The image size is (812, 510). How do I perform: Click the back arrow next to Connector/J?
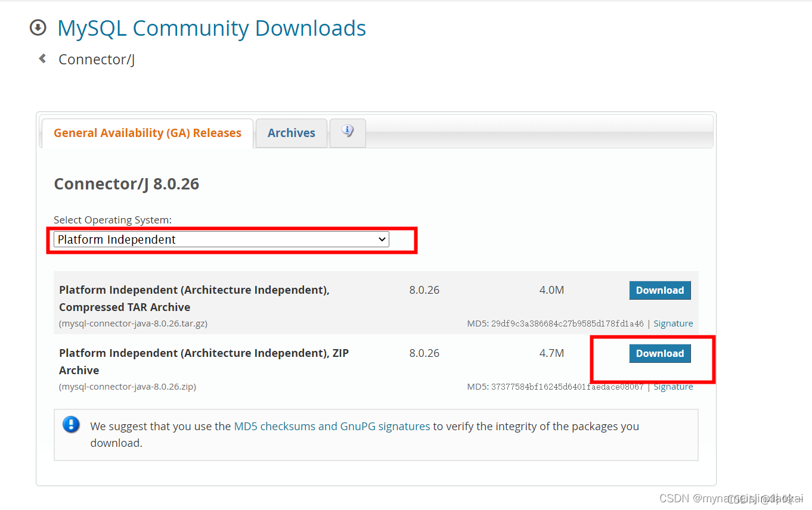point(42,58)
